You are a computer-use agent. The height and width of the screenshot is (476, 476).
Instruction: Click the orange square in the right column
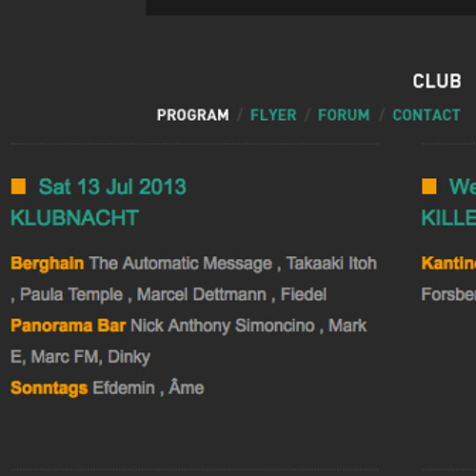click(429, 187)
